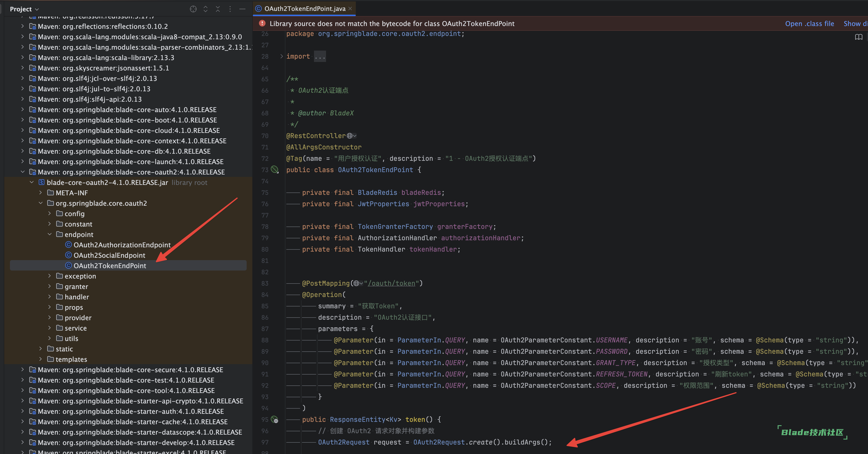868x454 pixels.
Task: Click folder icon of provider package
Action: 60,317
